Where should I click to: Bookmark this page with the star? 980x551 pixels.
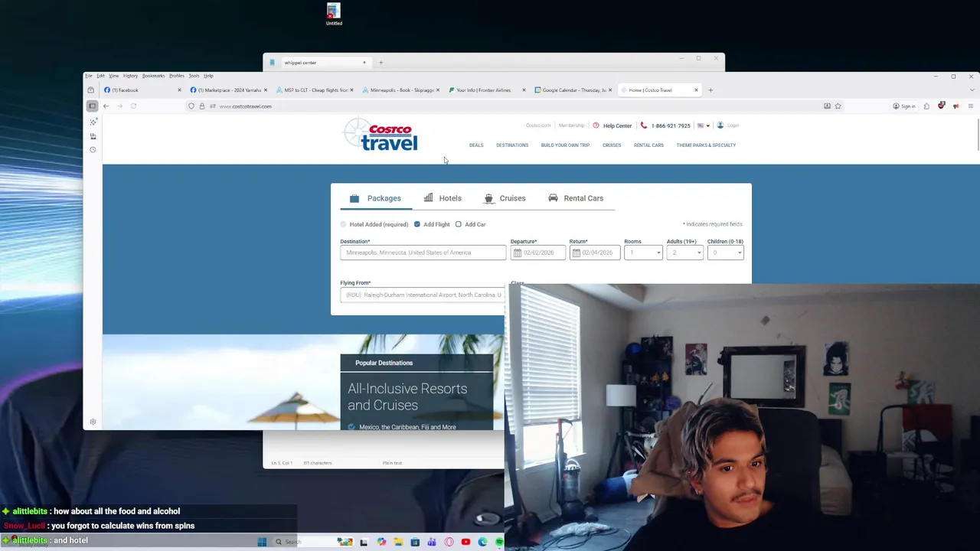pos(838,106)
